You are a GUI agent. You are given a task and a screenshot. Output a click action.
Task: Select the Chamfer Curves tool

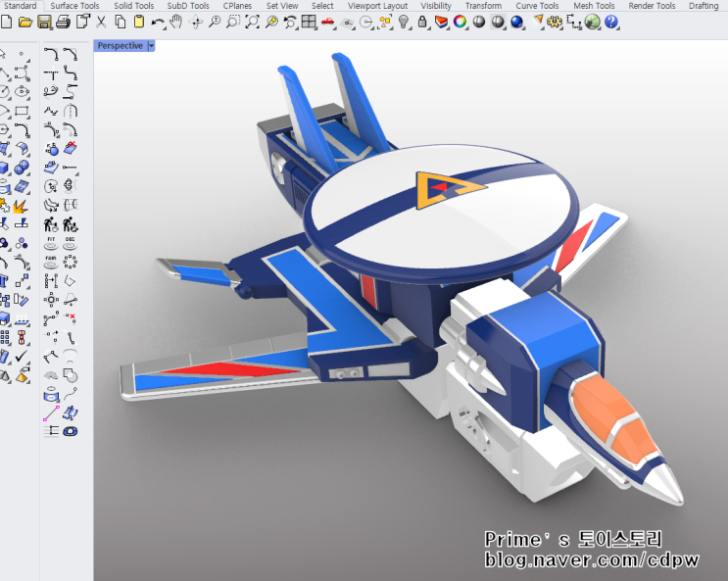71,54
